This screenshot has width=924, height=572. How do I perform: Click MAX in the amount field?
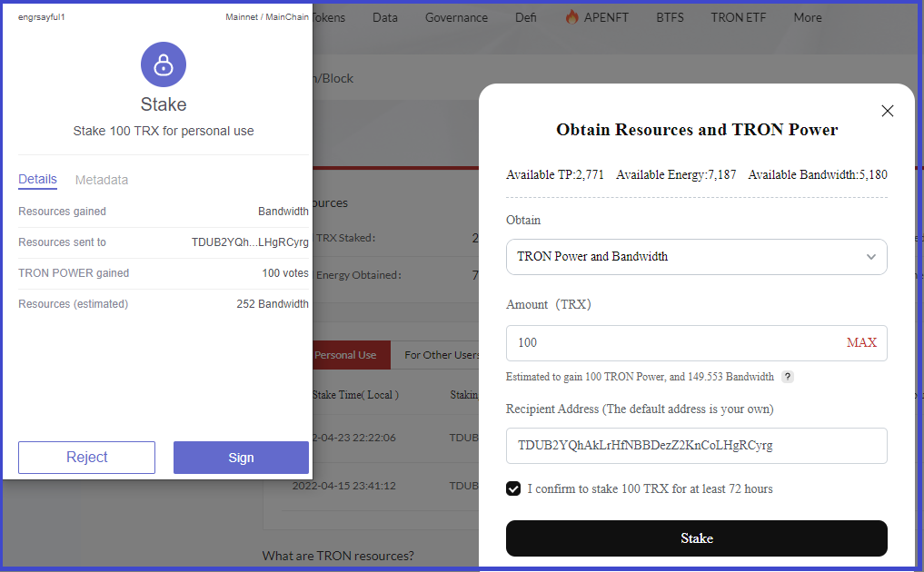[x=861, y=343]
